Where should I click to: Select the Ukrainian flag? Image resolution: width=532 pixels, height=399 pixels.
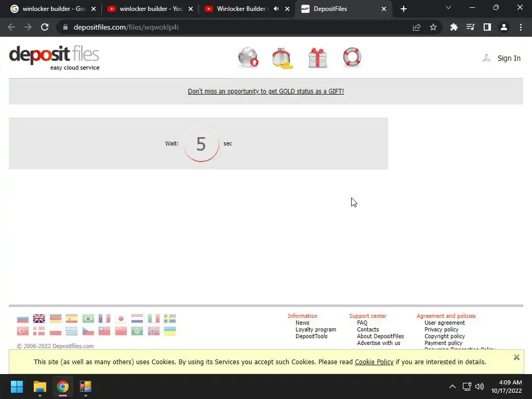click(170, 331)
